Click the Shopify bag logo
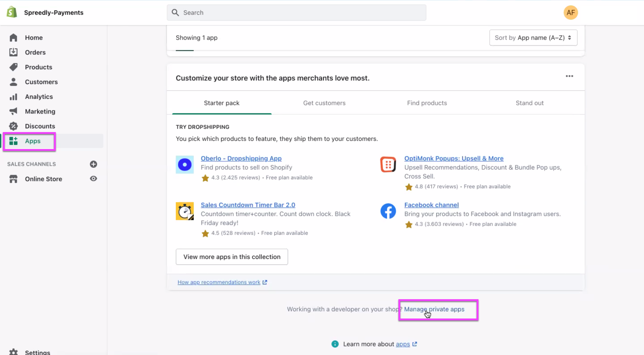 (12, 12)
